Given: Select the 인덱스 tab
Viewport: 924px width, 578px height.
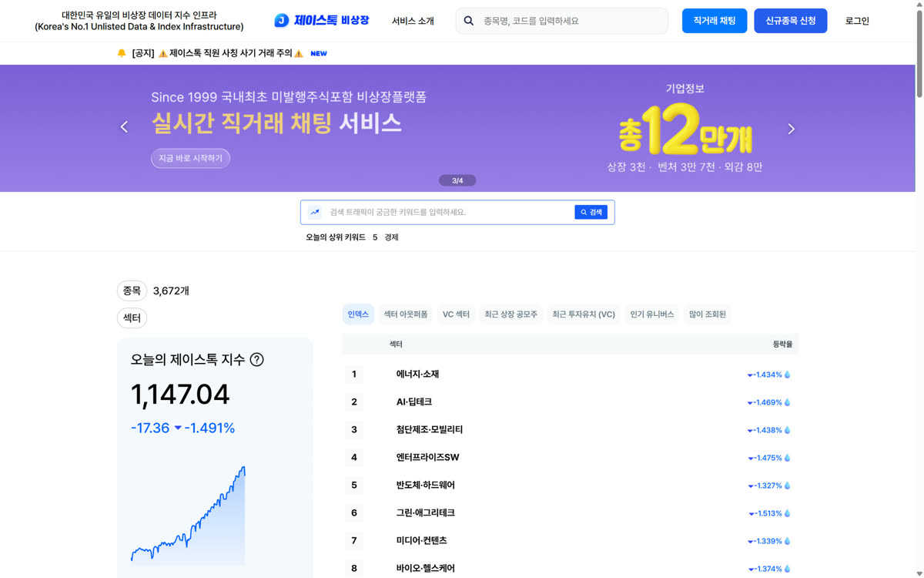Looking at the screenshot, I should (358, 314).
